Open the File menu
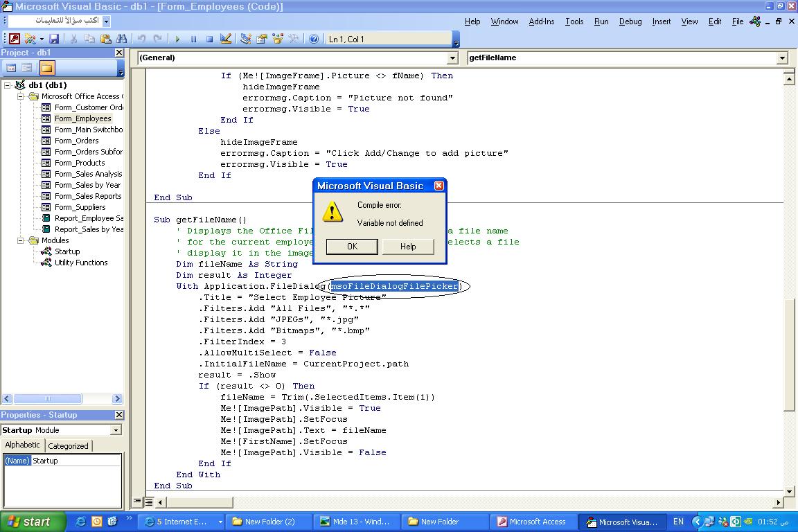Viewport: 798px width, 532px height. click(738, 21)
